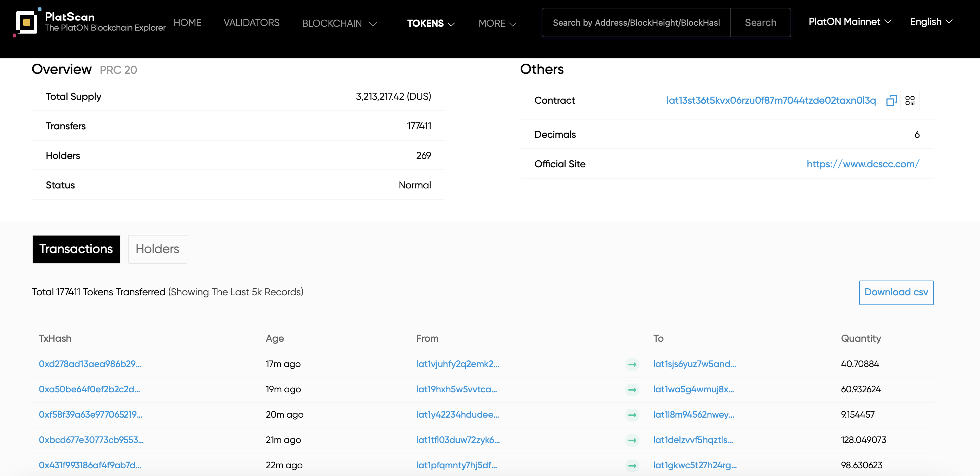Expand the MORE dropdown menu

click(x=497, y=23)
